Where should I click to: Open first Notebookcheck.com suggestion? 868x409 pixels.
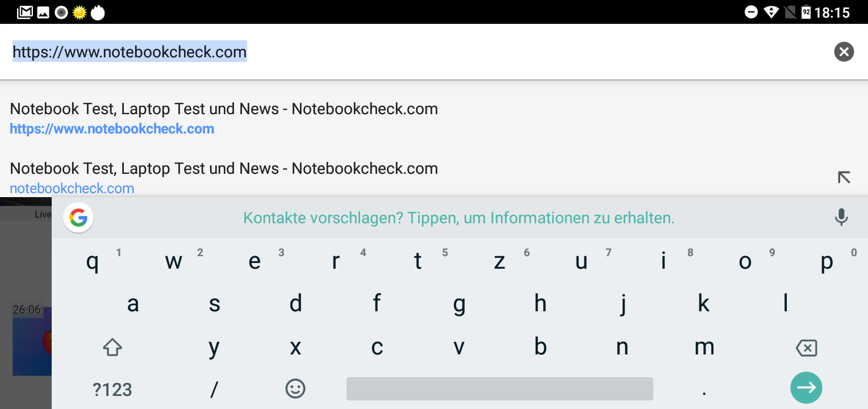click(224, 118)
